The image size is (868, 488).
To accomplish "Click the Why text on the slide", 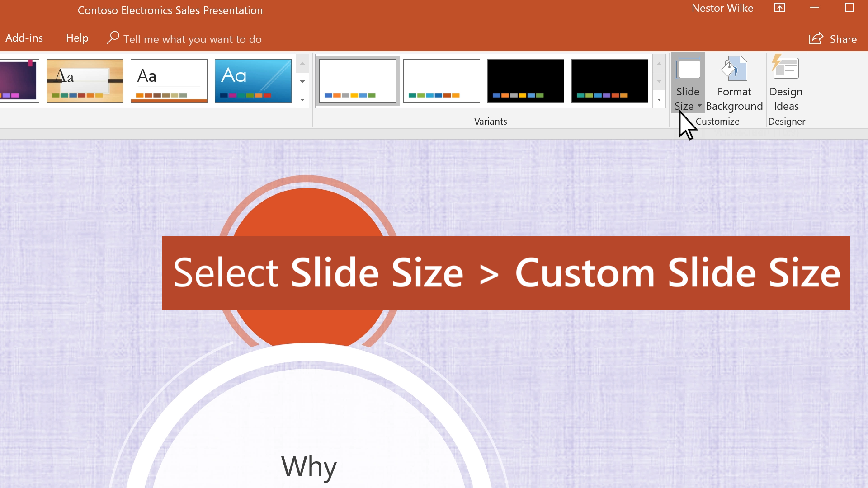I will pyautogui.click(x=309, y=466).
